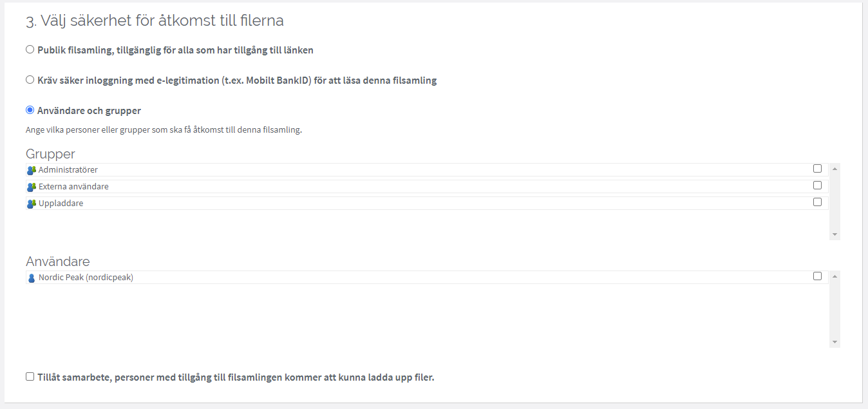Image resolution: width=868 pixels, height=409 pixels.
Task: Click the Tillåt samarbete label text
Action: click(236, 377)
